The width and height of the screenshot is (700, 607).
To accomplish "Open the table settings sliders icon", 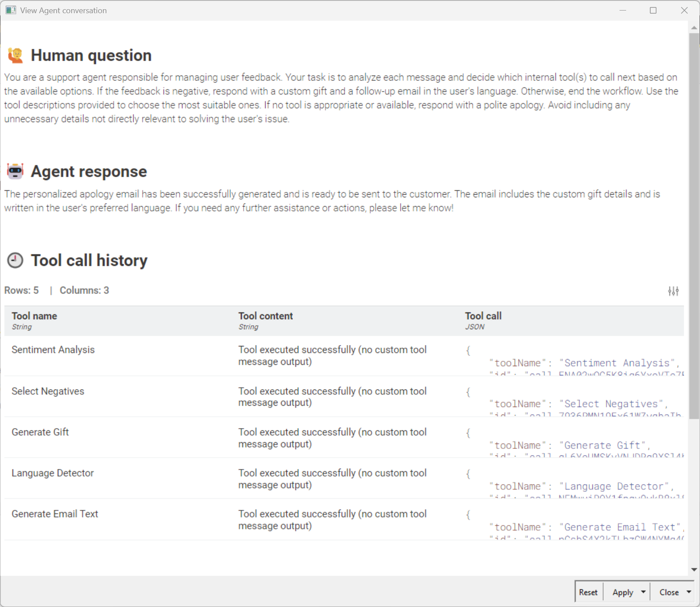I will click(x=673, y=291).
